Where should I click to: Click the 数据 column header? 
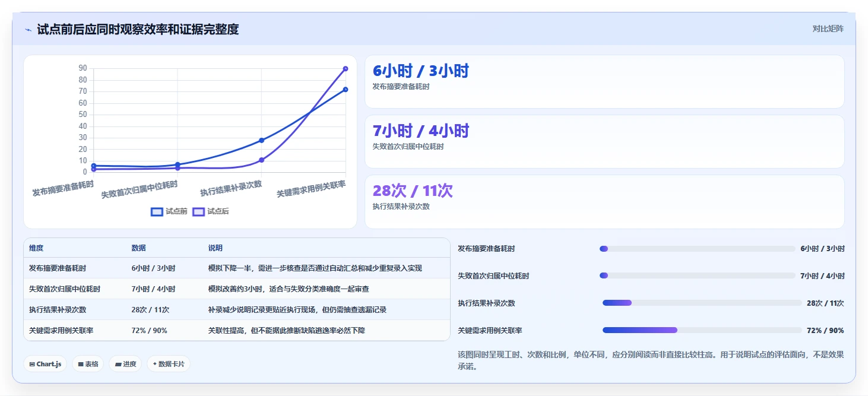point(139,248)
